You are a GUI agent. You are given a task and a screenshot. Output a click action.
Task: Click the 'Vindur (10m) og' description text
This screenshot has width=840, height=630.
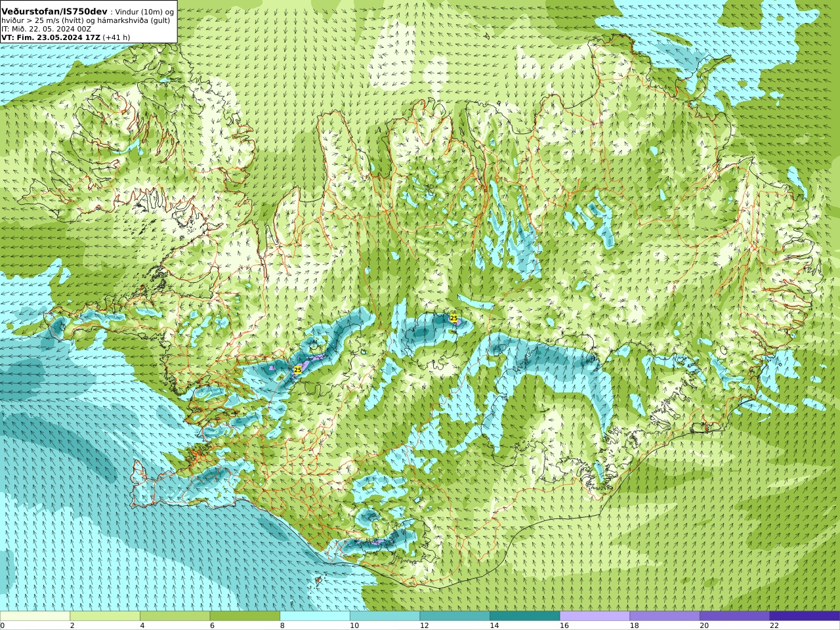[x=144, y=12]
